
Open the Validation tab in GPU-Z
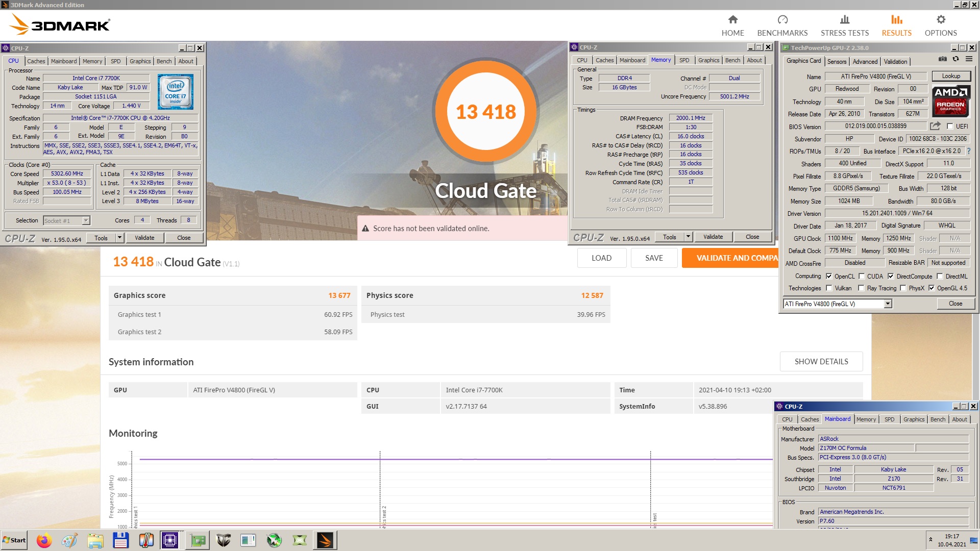click(895, 61)
